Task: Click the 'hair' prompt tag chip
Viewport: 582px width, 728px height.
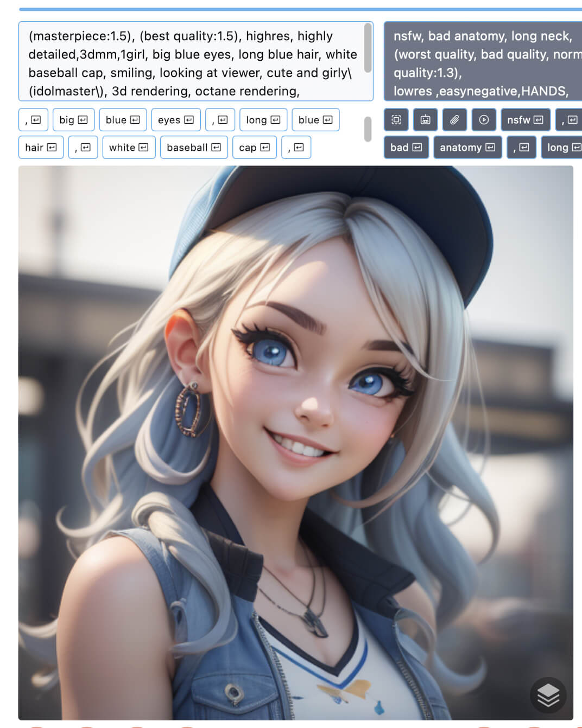Action: pos(41,148)
